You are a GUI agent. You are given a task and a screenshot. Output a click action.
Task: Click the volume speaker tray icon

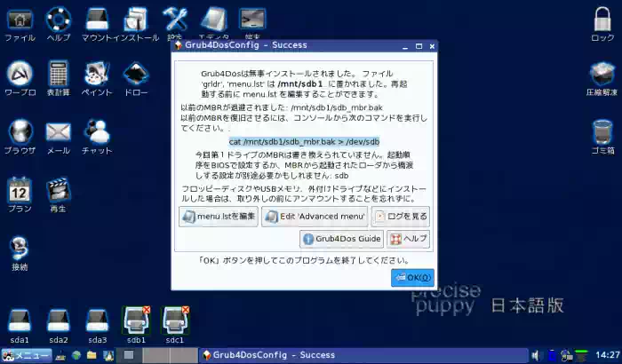click(x=535, y=355)
